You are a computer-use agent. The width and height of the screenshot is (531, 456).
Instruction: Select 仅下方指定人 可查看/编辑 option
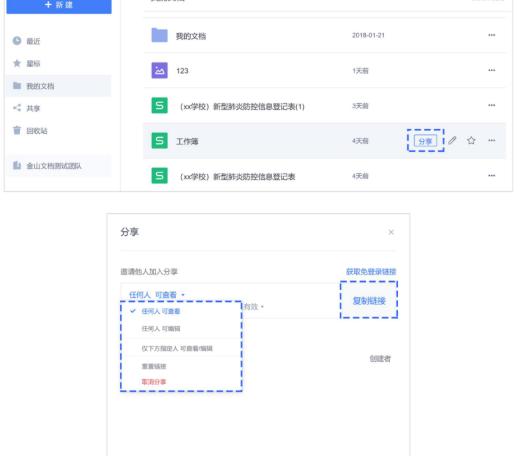(177, 349)
